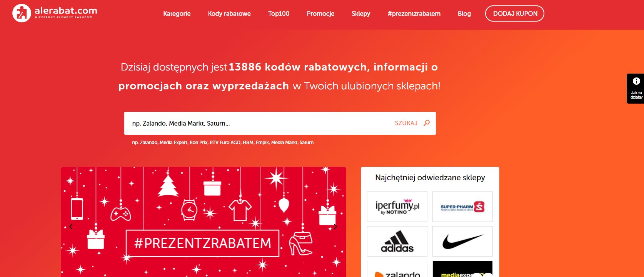Select the Nike swoosh store logo

[x=462, y=242]
